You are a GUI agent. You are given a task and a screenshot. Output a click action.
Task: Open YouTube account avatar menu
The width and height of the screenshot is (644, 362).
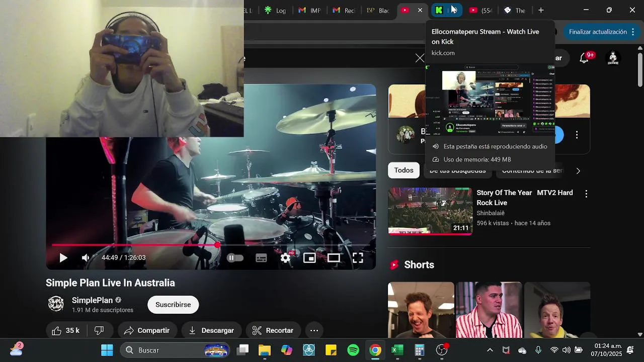pyautogui.click(x=613, y=58)
